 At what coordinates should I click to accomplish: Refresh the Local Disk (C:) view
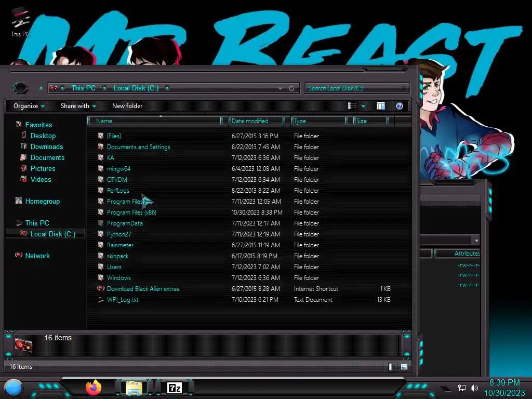point(291,88)
